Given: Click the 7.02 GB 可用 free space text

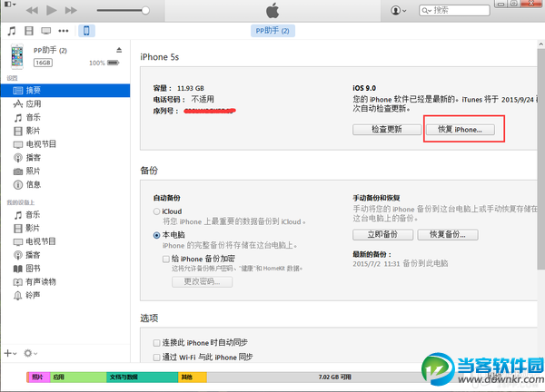Looking at the screenshot, I should [x=334, y=377].
